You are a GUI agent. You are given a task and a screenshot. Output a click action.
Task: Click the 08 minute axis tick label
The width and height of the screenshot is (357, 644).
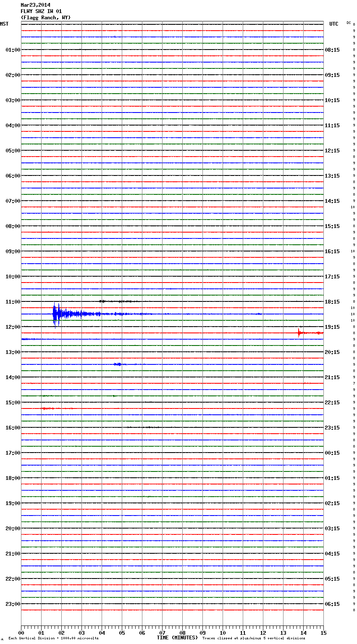(x=182, y=633)
